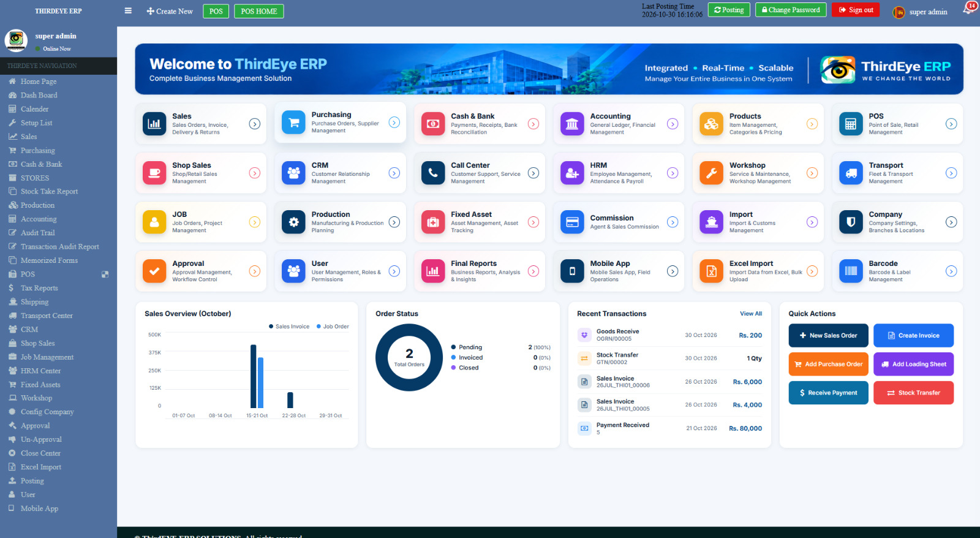Image resolution: width=980 pixels, height=538 pixels.
Task: Open the Excel Import spreadsheet icon
Action: (x=711, y=271)
